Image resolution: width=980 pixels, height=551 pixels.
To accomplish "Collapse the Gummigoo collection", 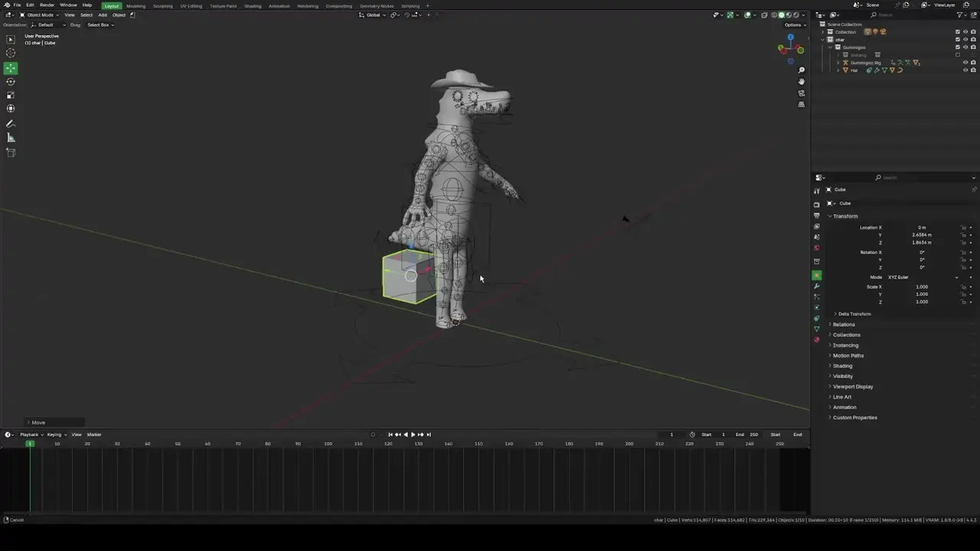I will [830, 47].
